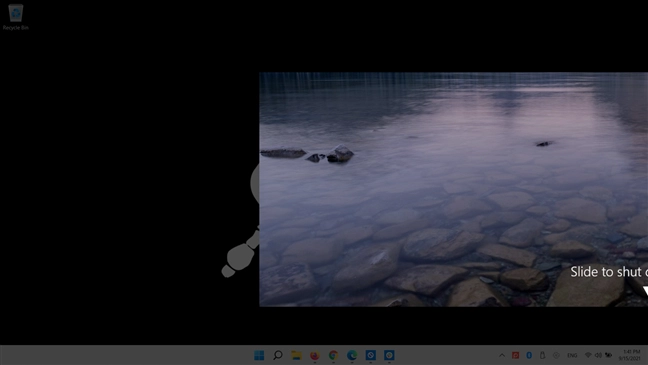Open the Bluetooth tray icon

pos(529,355)
